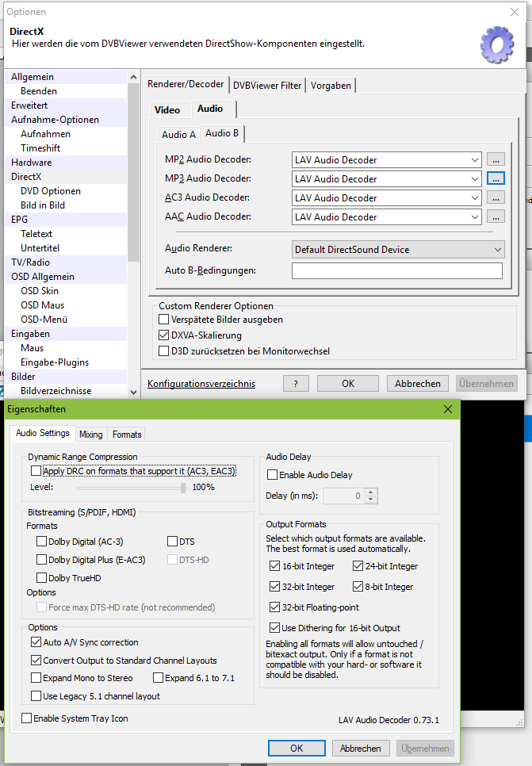Click the scroll down arrow in category list
This screenshot has width=532, height=766.
coord(133,392)
